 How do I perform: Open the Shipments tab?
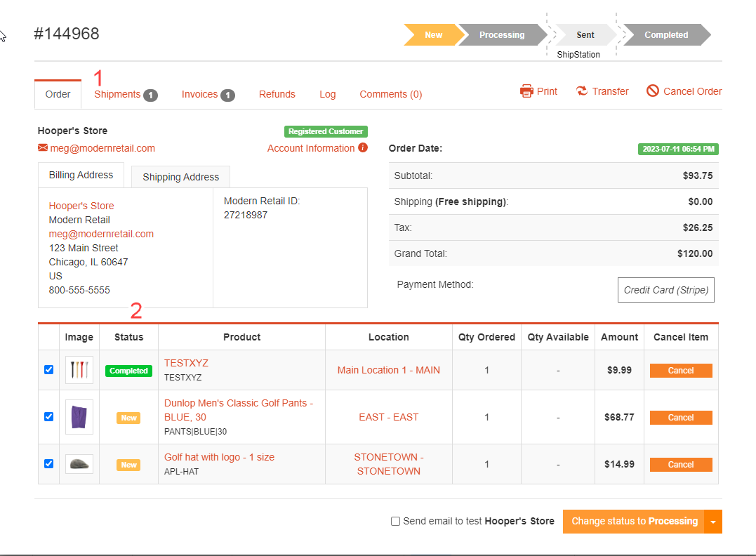click(x=126, y=95)
